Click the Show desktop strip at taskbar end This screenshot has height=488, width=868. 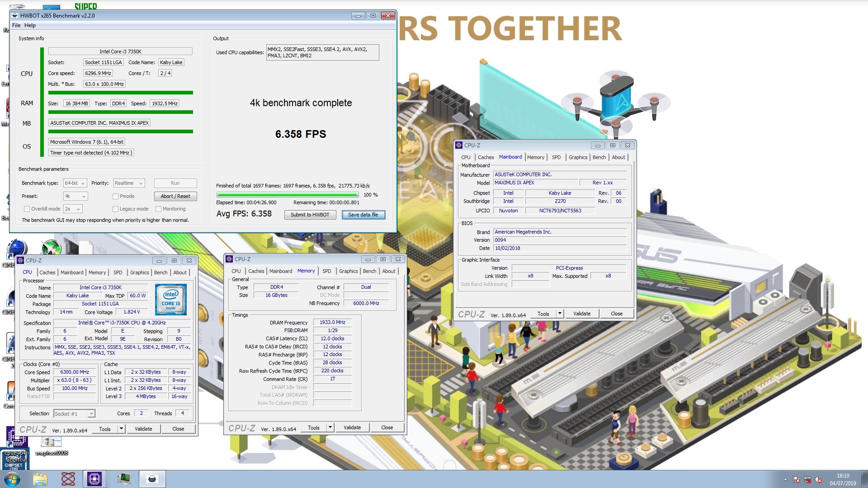pos(864,479)
